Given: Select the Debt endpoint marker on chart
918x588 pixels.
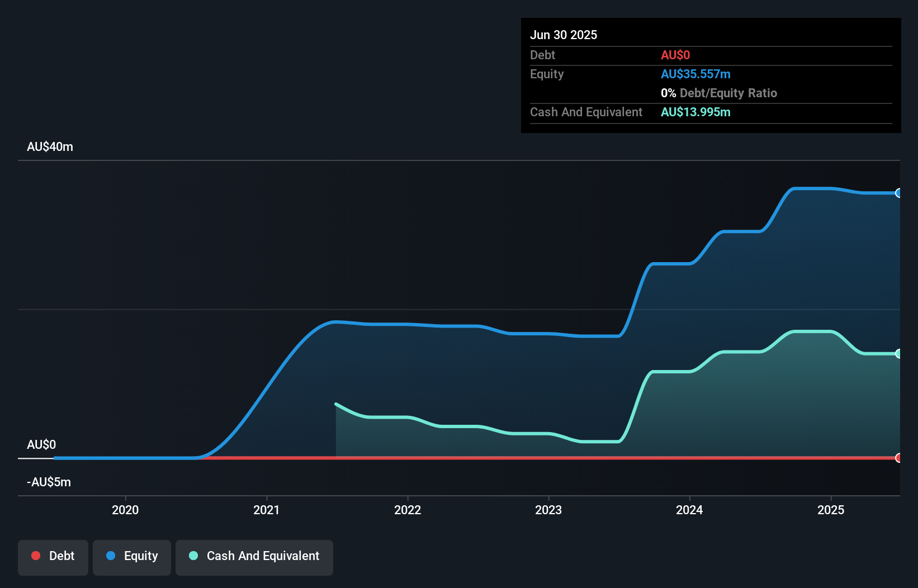Looking at the screenshot, I should tap(898, 458).
